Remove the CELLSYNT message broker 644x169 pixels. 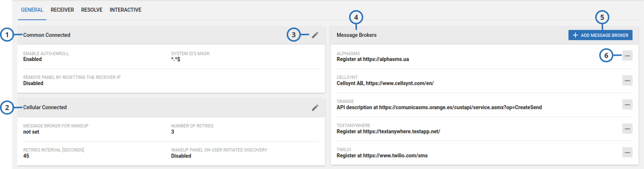click(x=627, y=81)
